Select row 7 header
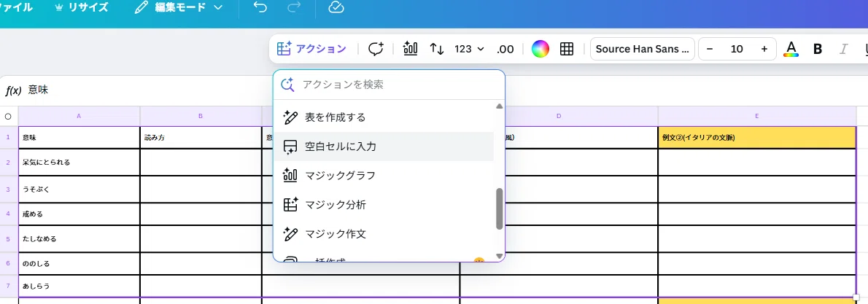The height and width of the screenshot is (304, 868). tap(8, 287)
